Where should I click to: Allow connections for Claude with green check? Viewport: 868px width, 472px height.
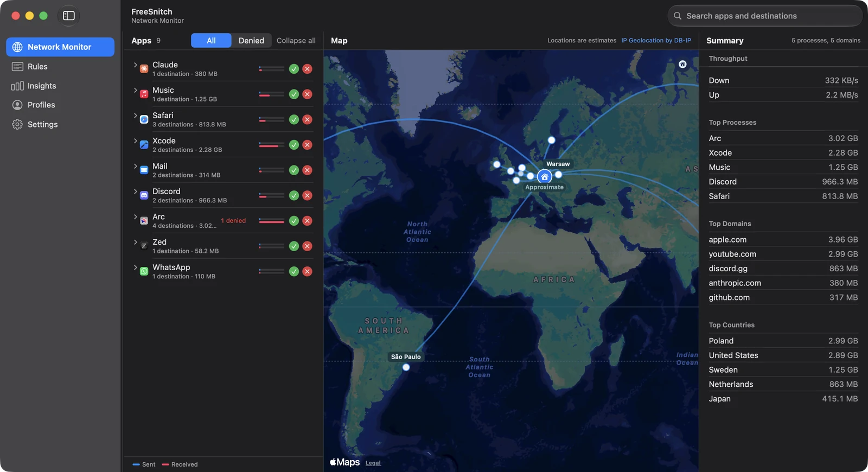(x=293, y=69)
